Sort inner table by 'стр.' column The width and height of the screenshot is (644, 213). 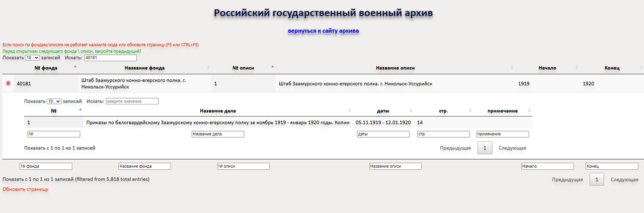tap(443, 111)
